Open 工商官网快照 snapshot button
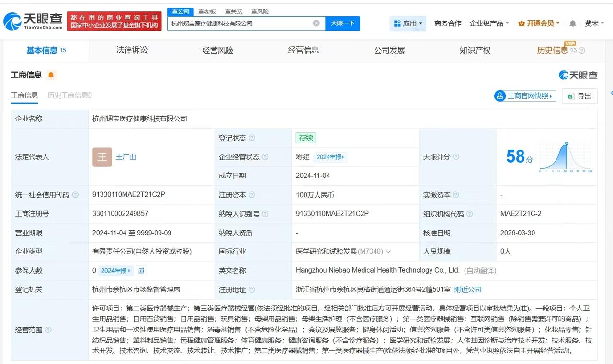The height and width of the screenshot is (364, 613). [x=525, y=96]
